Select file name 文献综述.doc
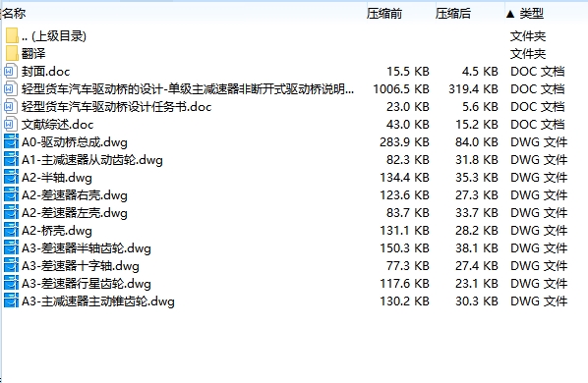The height and width of the screenshot is (383, 588). tap(57, 125)
